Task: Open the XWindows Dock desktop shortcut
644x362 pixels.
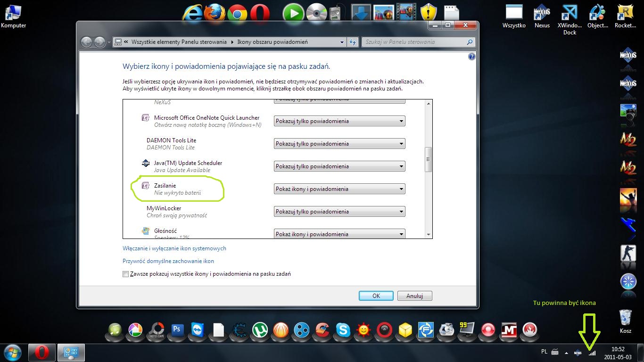Action: 570,19
